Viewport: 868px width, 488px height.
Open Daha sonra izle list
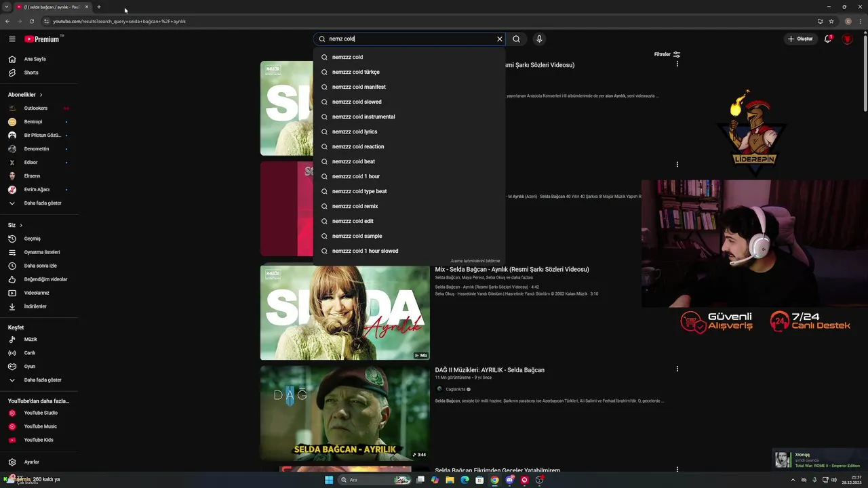39,266
